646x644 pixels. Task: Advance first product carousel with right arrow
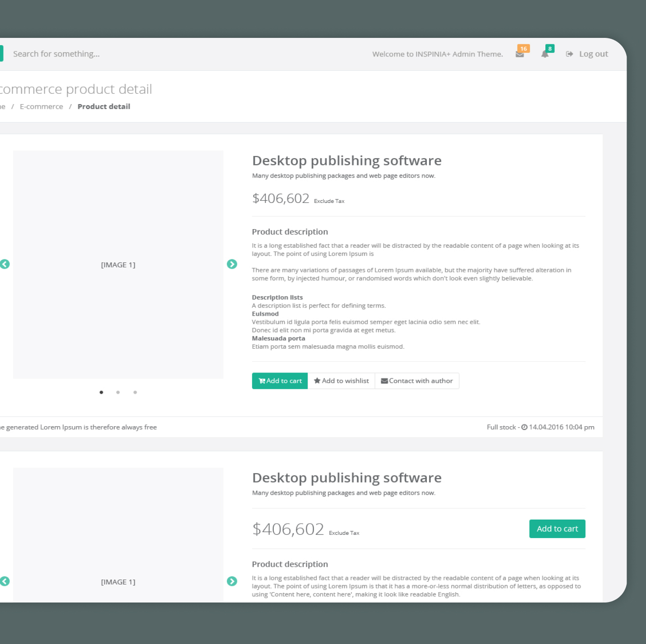(232, 264)
